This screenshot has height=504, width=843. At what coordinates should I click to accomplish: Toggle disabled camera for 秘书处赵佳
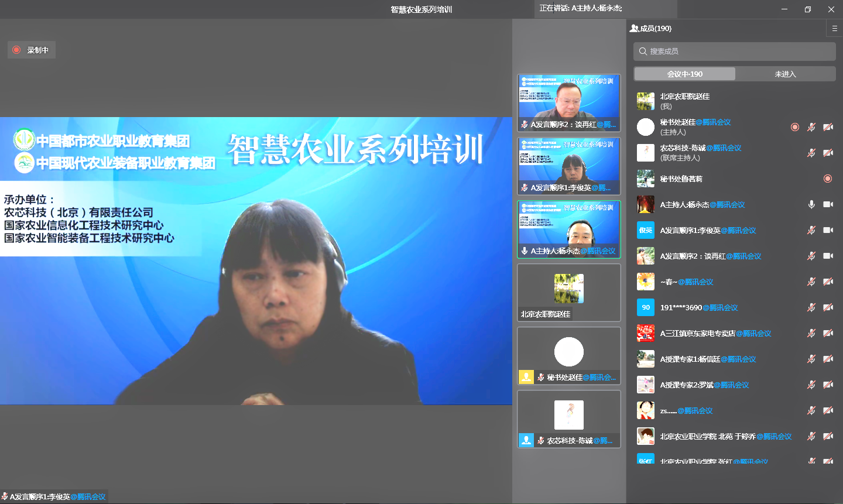828,127
